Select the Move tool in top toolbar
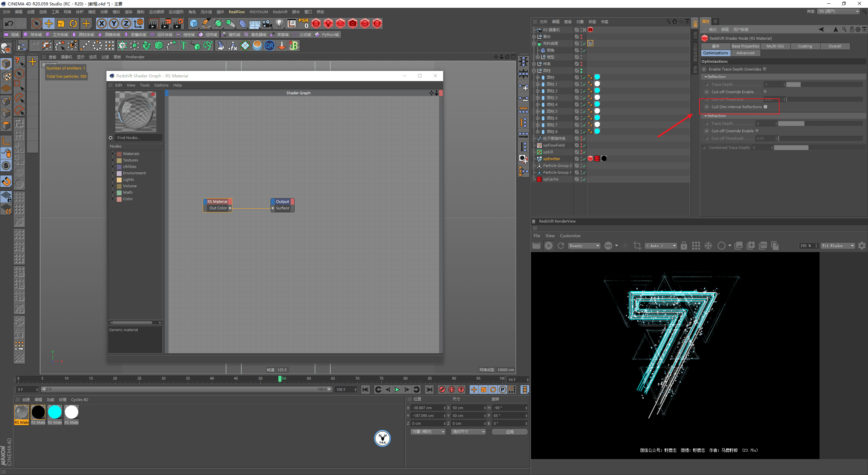This screenshot has height=475, width=868. tap(49, 23)
